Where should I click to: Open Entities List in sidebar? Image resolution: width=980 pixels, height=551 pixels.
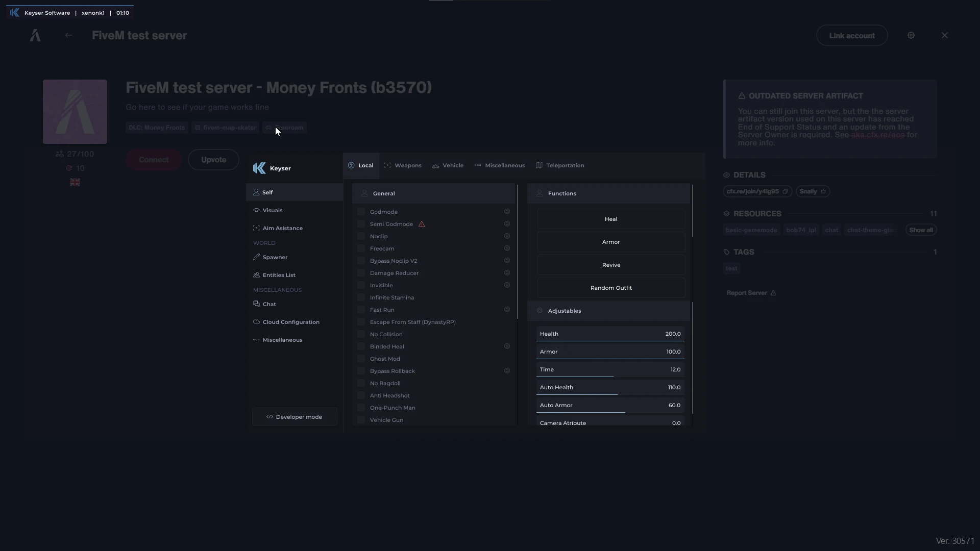[295, 275]
